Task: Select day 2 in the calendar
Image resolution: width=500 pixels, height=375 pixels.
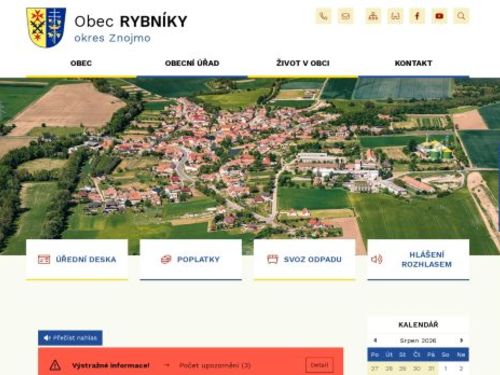Action: pyautogui.click(x=461, y=368)
